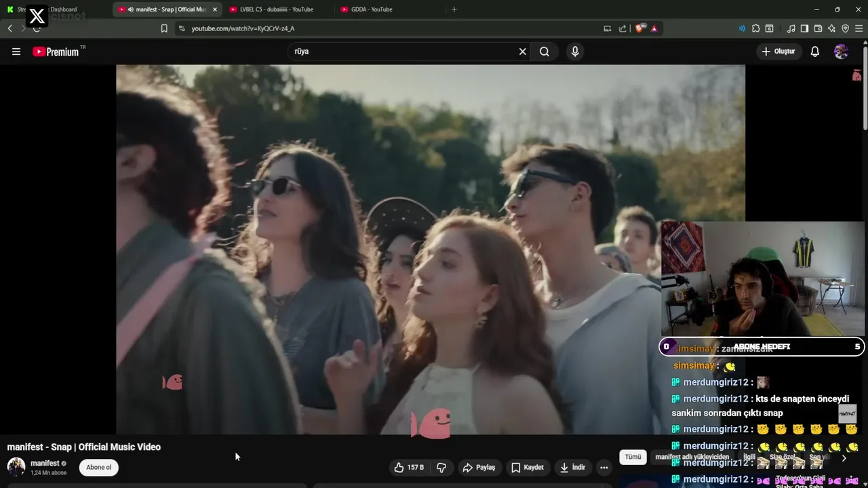Share video with Paylaş button
The height and width of the screenshot is (488, 868).
(x=479, y=468)
